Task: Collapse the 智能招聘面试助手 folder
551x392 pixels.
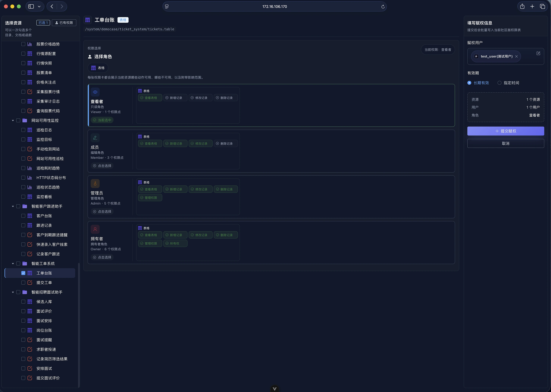Action: [x=13, y=292]
